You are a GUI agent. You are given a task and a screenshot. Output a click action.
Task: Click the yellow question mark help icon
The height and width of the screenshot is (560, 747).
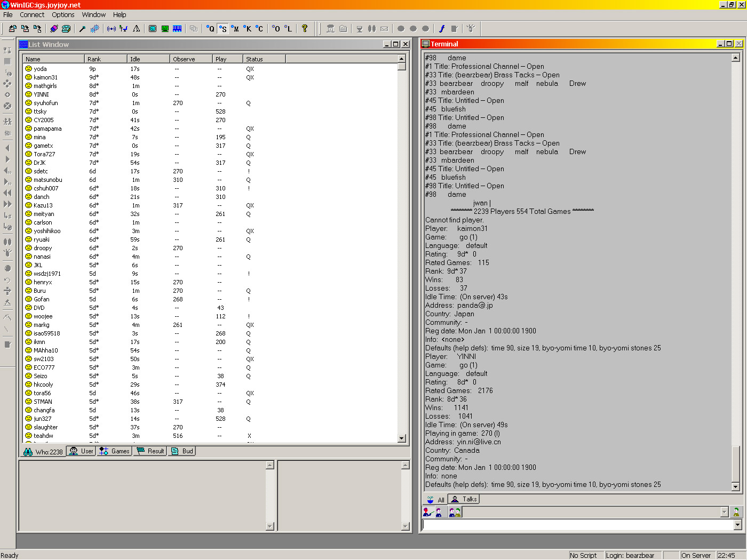(x=305, y=29)
